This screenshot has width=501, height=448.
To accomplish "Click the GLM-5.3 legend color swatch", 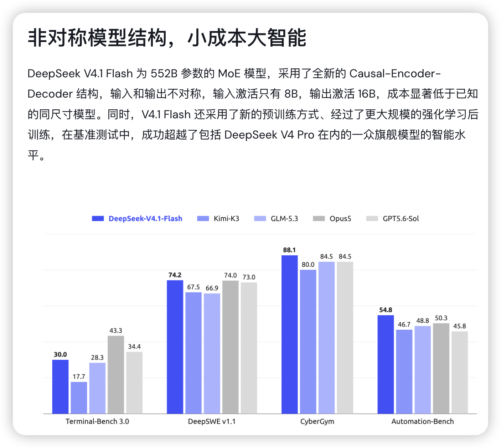I will 260,219.
